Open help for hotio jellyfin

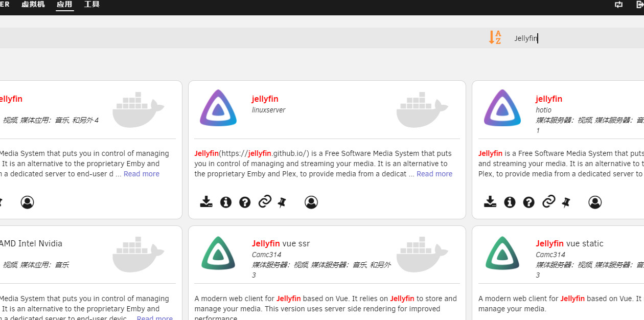(x=529, y=202)
